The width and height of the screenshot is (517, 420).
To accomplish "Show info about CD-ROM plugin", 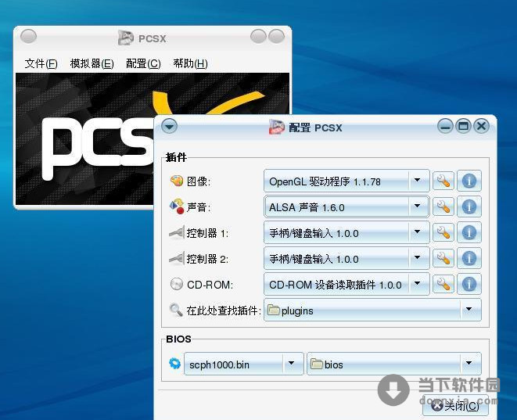I will click(469, 284).
